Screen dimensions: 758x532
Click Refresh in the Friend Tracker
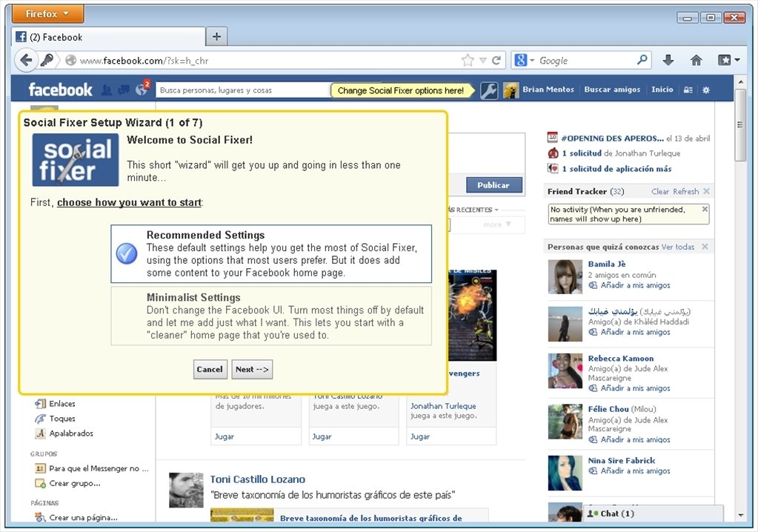click(x=685, y=191)
